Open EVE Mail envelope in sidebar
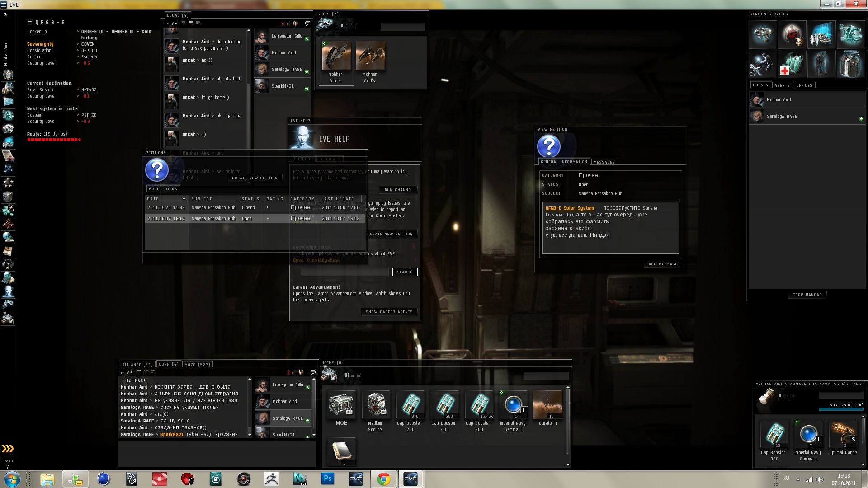The image size is (868, 488). point(8,102)
